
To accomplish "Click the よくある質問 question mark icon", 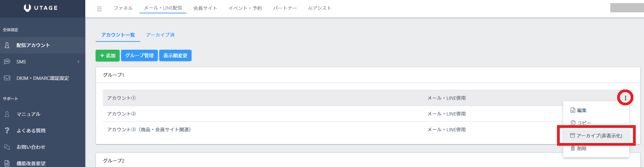I will pos(7,131).
